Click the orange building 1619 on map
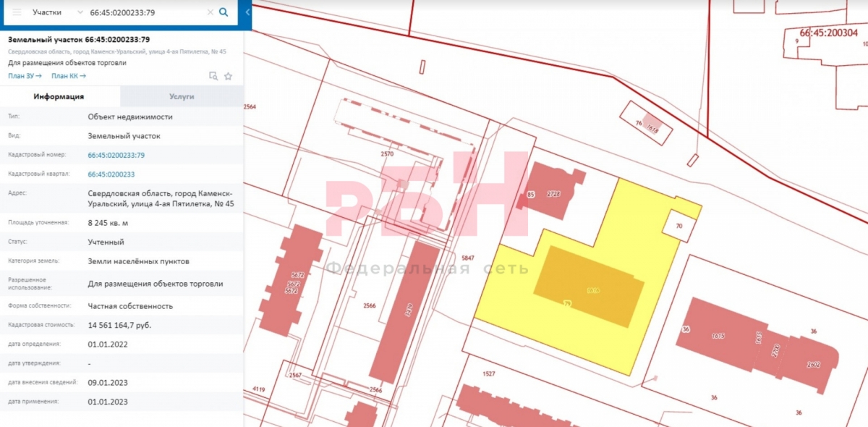This screenshot has width=868, height=427. (x=589, y=286)
